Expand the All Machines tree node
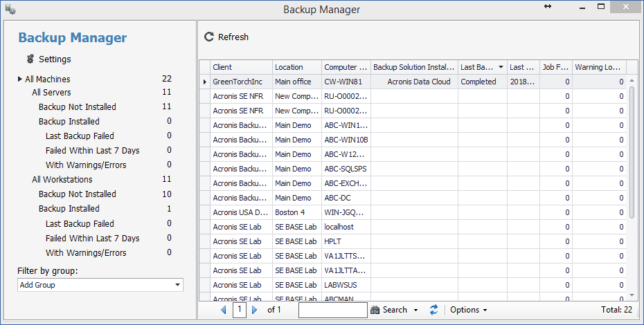Viewport: 644px width, 325px height. [x=20, y=80]
